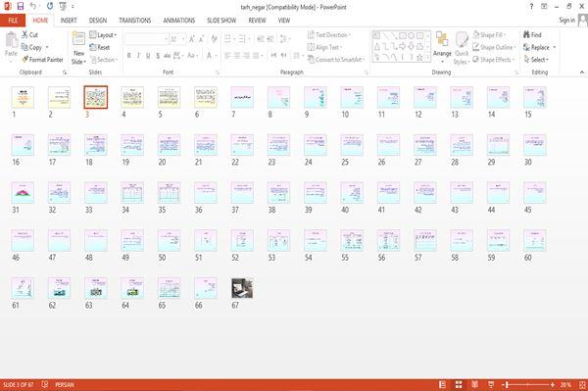Open the Layout dropdown
588x391 pixels.
[x=103, y=35]
